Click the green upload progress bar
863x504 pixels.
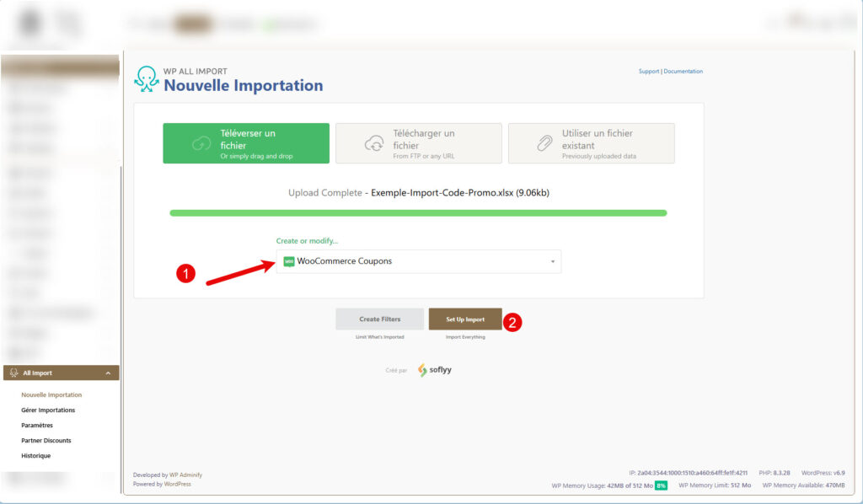click(x=418, y=213)
